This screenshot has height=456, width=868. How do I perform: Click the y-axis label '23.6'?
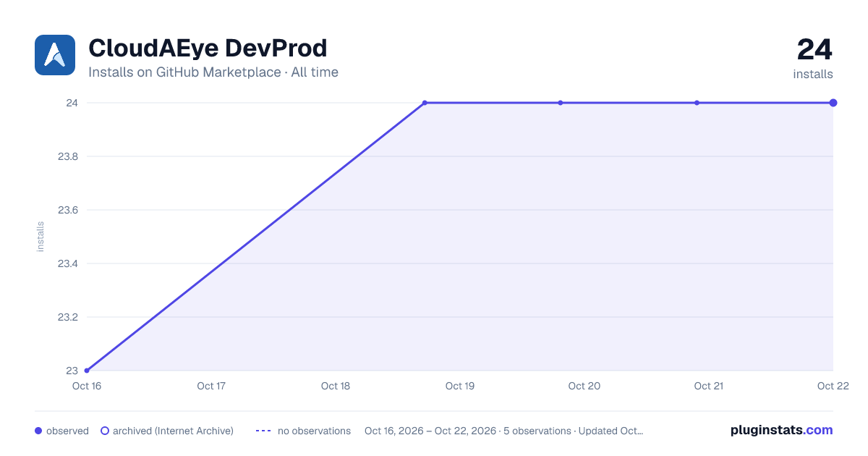pos(68,210)
